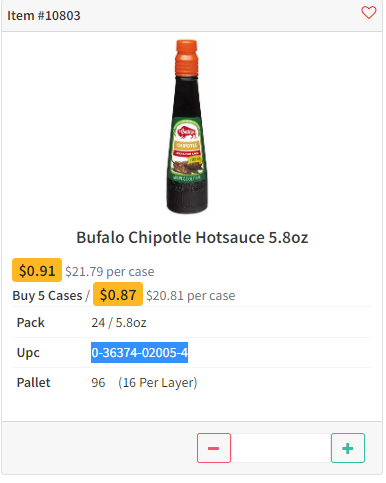Screen dimensions: 386x483
Task: Click the Item #10803 header label
Action: click(44, 16)
